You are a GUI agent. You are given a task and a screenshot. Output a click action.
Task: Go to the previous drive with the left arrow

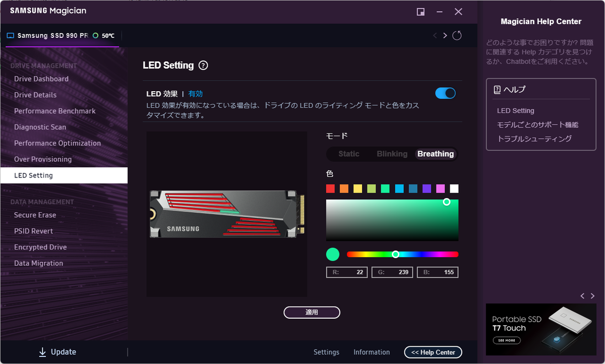pyautogui.click(x=435, y=35)
